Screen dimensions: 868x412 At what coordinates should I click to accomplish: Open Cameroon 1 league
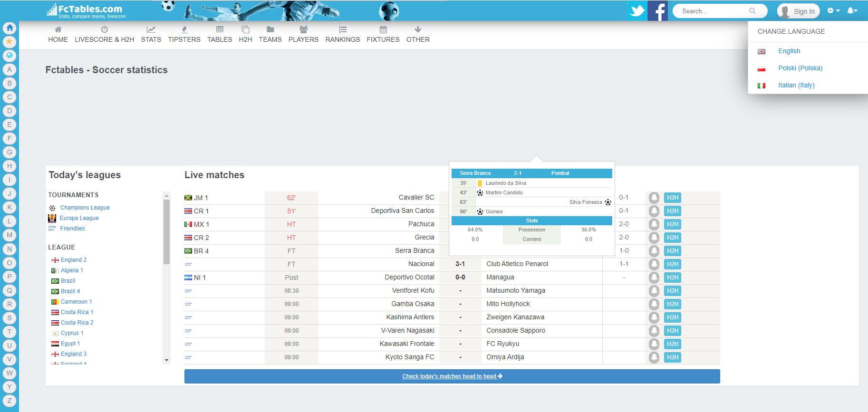[77, 302]
